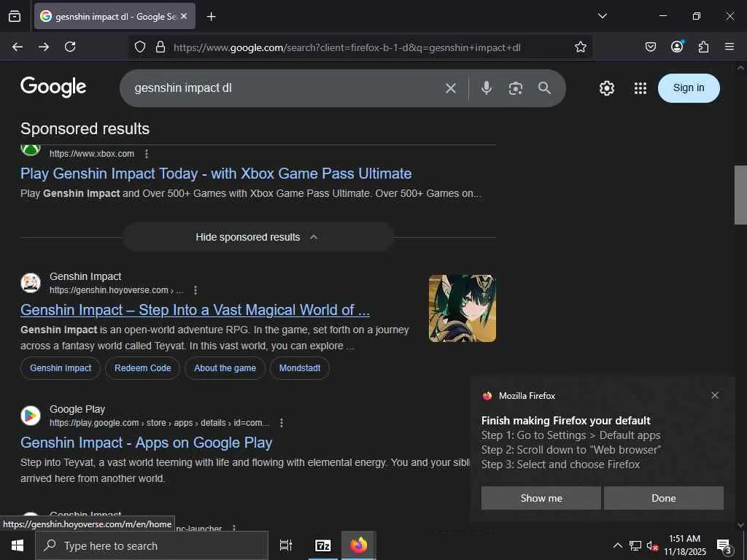Image resolution: width=747 pixels, height=560 pixels.
Task: Open options for the hoyoverse result
Action: (x=196, y=290)
